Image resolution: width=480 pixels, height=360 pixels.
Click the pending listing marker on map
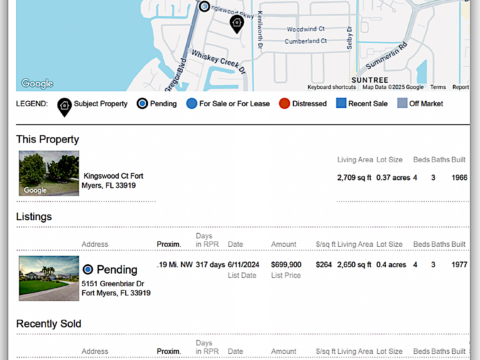204,6
